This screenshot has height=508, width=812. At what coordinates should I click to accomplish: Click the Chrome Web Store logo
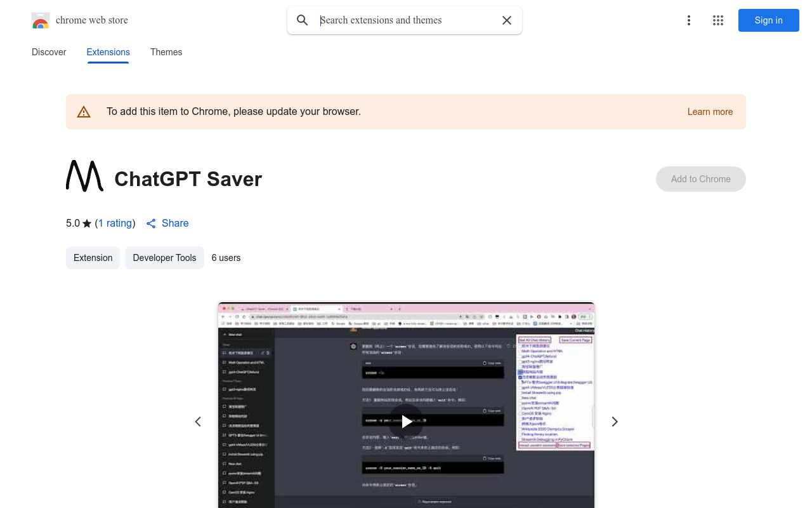(41, 20)
